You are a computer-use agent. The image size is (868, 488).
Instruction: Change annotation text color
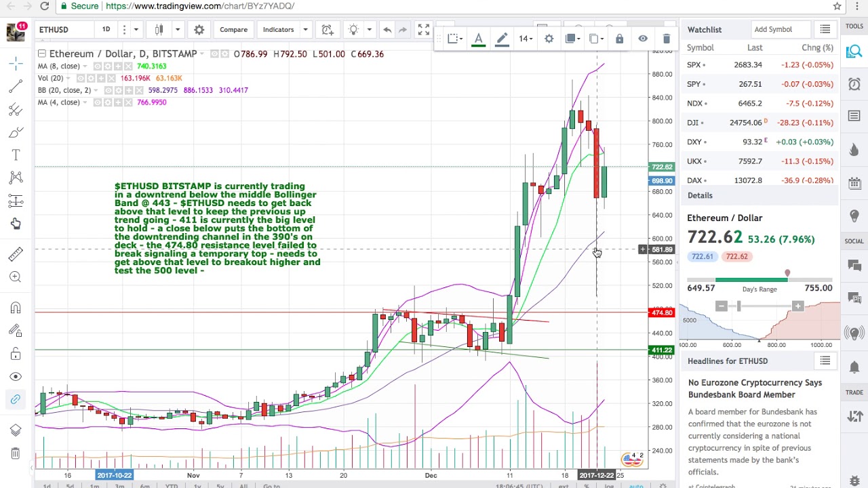click(478, 39)
